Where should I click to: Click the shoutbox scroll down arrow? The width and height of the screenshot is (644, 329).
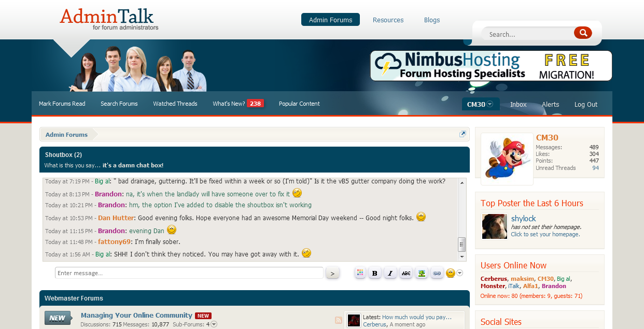point(461,257)
